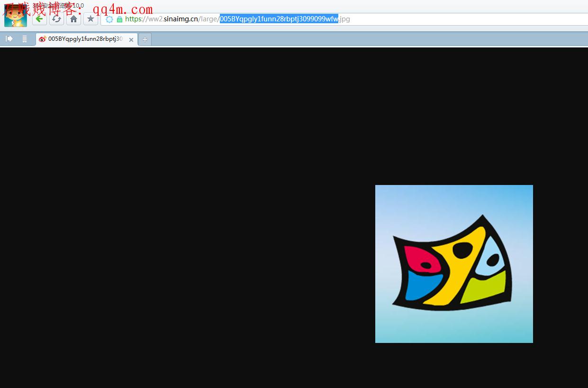The image size is (588, 388).
Task: Open the sidebar arrow panel icon
Action: [9, 39]
